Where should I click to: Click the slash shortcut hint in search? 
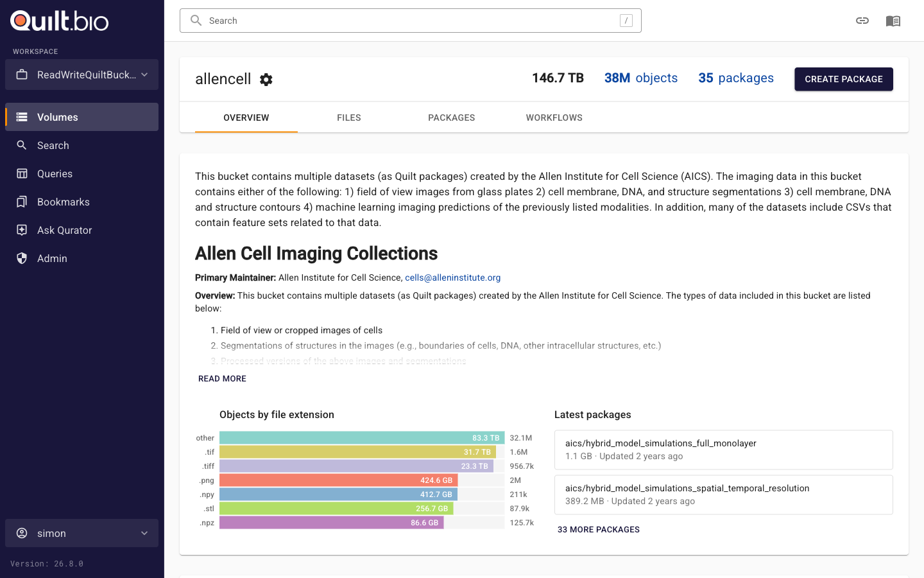click(x=626, y=21)
